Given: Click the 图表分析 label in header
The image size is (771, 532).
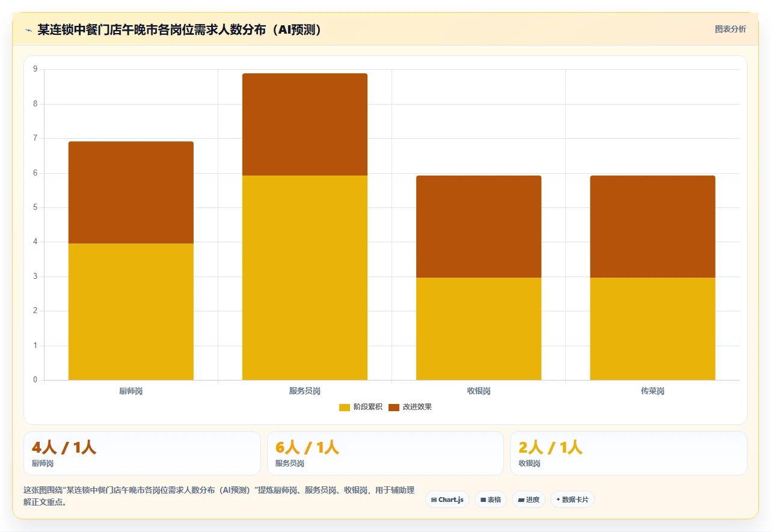Looking at the screenshot, I should [730, 29].
